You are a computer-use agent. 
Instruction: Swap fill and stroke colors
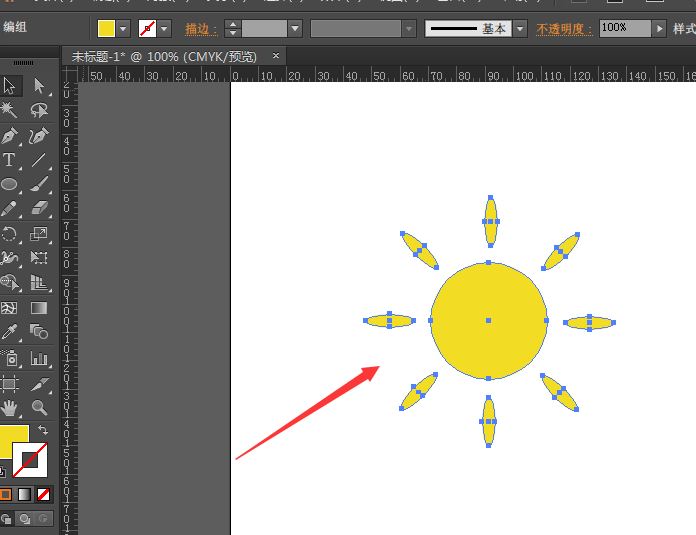[43, 430]
